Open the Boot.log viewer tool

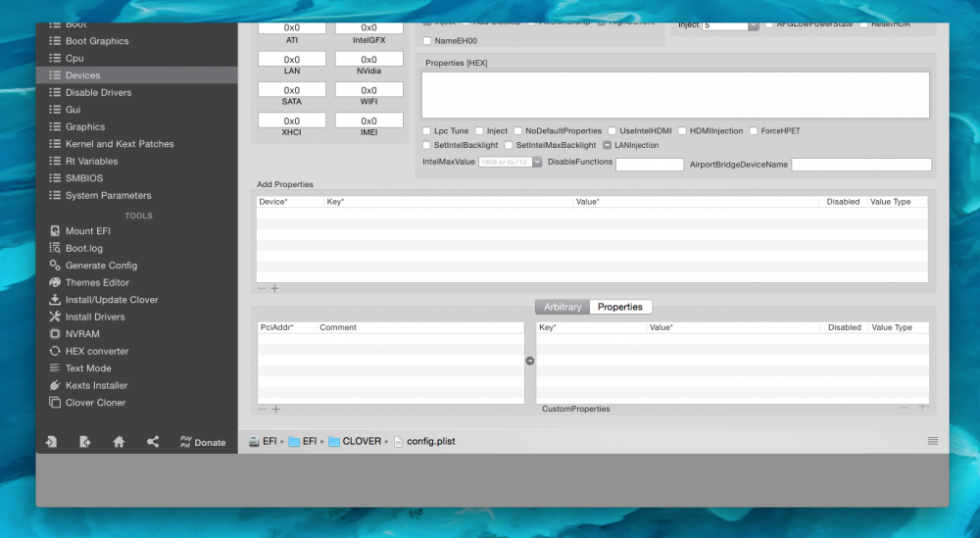(x=83, y=248)
